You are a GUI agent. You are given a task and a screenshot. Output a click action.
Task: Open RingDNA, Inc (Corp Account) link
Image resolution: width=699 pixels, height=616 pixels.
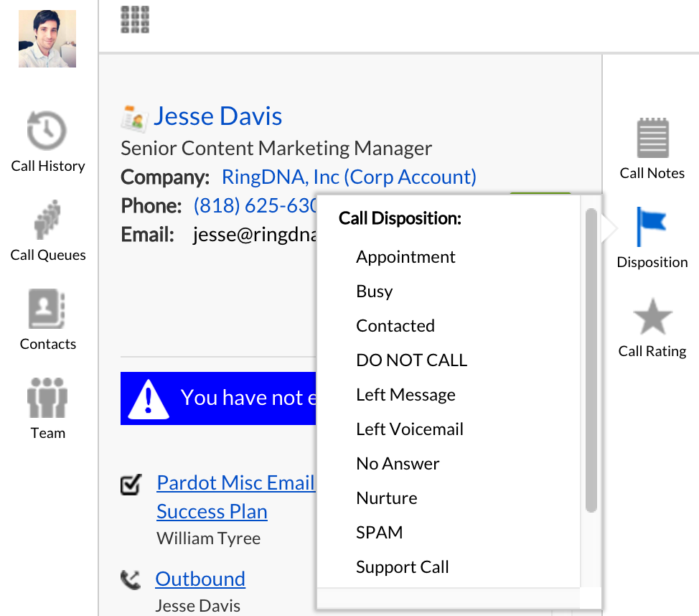pyautogui.click(x=349, y=177)
